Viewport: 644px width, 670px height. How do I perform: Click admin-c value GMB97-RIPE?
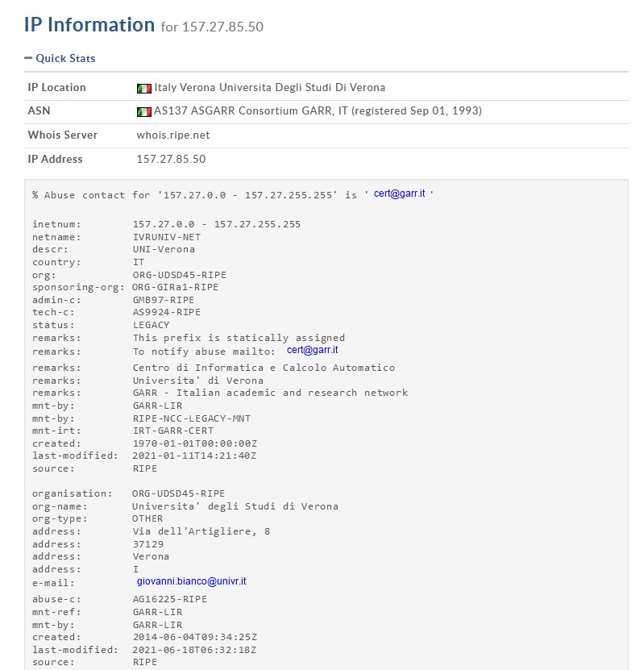coord(164,300)
